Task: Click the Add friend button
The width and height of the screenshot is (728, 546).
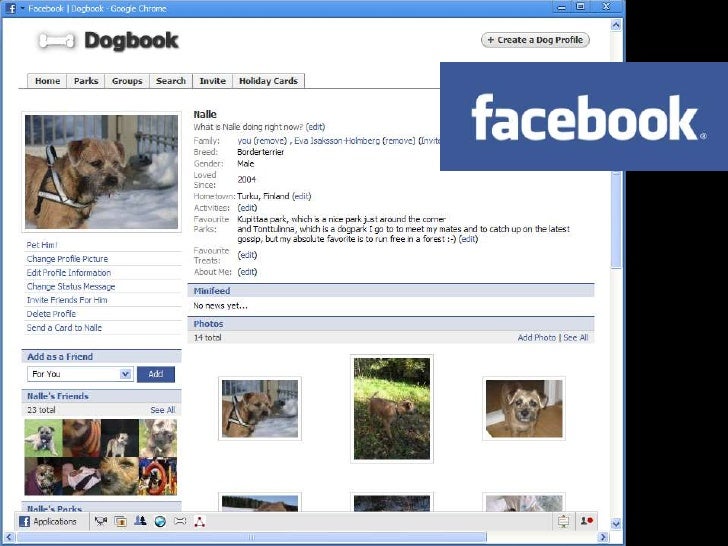Action: [x=156, y=374]
